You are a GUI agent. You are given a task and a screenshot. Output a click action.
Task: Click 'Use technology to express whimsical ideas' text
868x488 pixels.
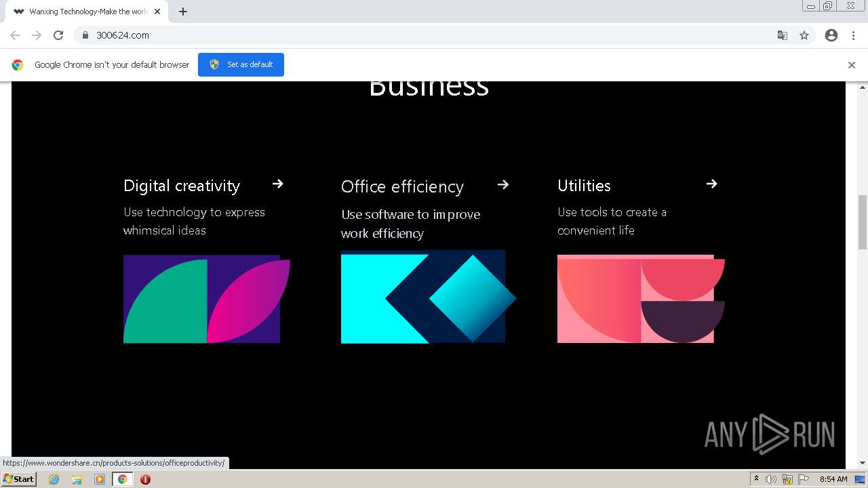click(194, 221)
